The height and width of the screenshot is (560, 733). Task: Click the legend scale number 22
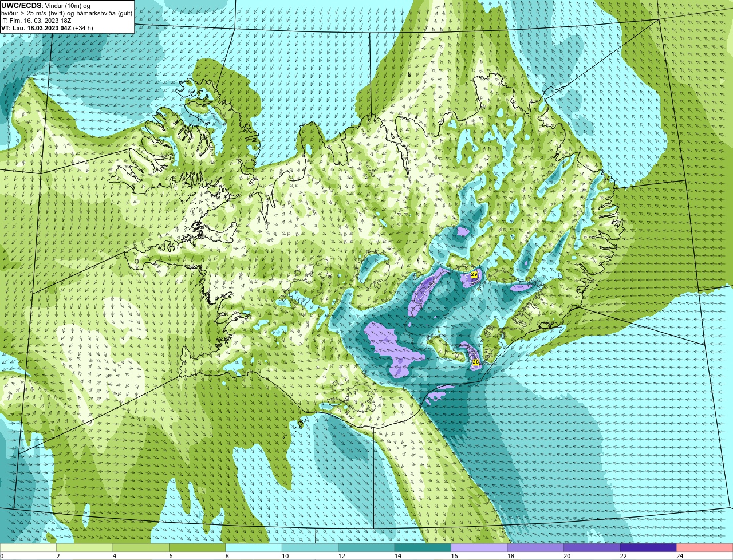pyautogui.click(x=624, y=556)
